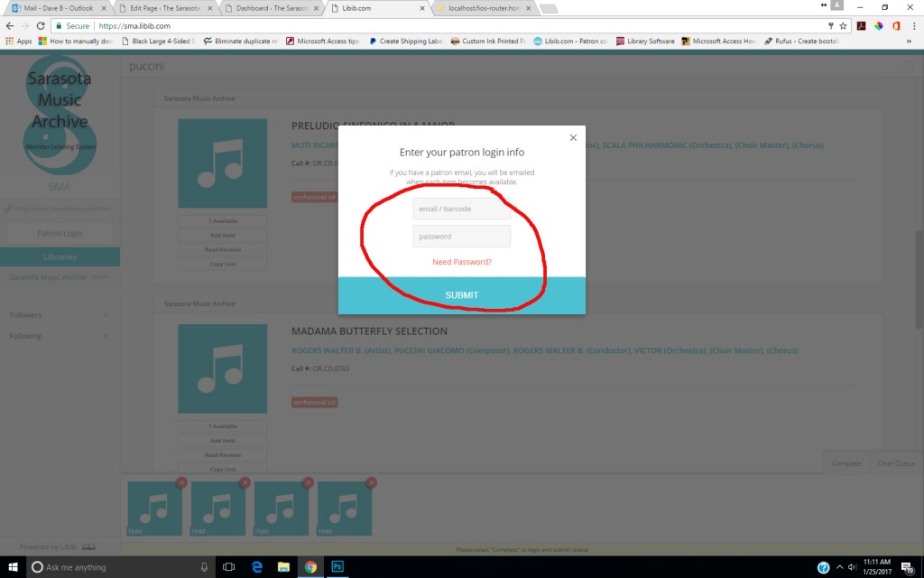The image size is (924, 578).
Task: Click the Madama Butterfly Selection cover thumbnail
Action: [223, 368]
